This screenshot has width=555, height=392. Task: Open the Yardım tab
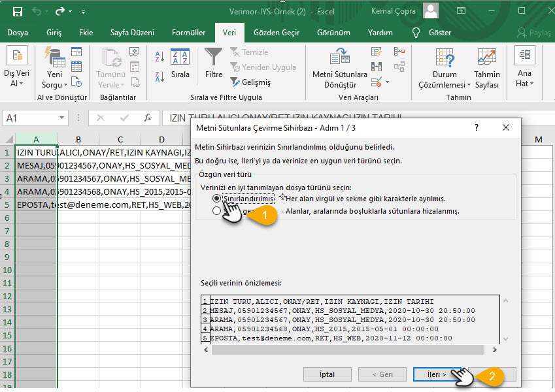click(380, 33)
